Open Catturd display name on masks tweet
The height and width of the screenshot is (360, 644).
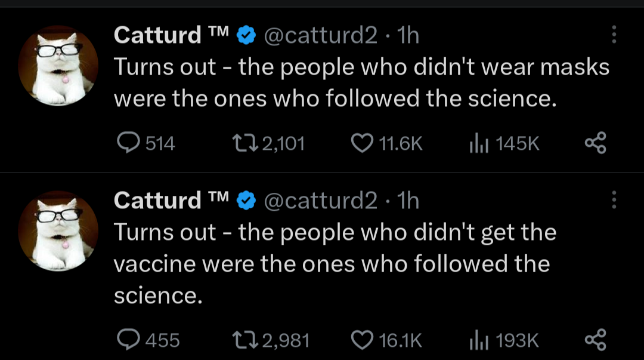point(157,36)
